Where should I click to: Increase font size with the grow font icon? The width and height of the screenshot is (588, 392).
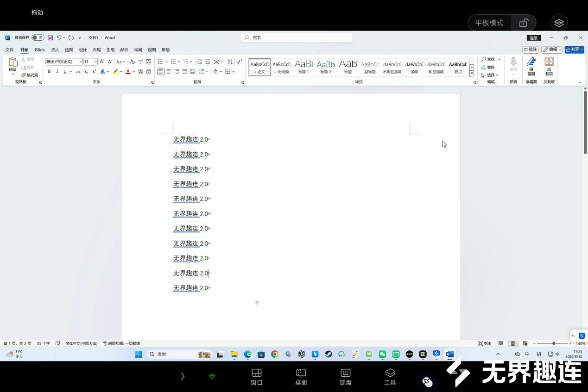point(102,62)
